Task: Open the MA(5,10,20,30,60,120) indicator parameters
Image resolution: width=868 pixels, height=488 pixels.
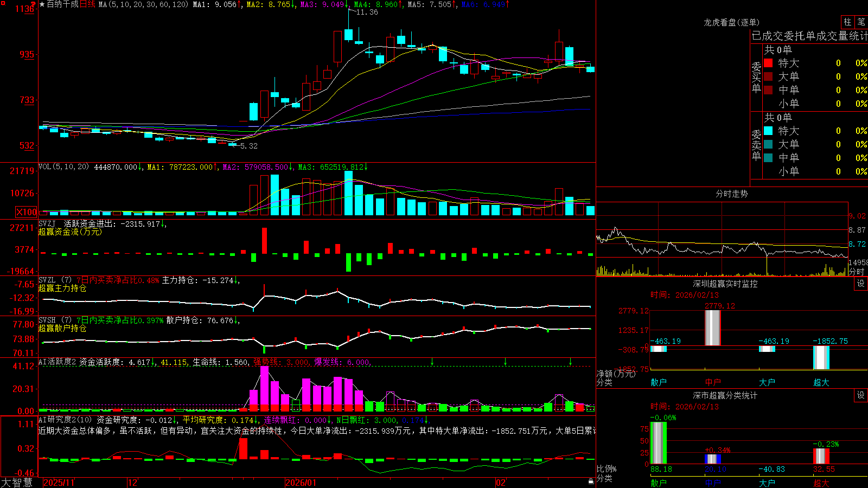Action: click(x=143, y=4)
